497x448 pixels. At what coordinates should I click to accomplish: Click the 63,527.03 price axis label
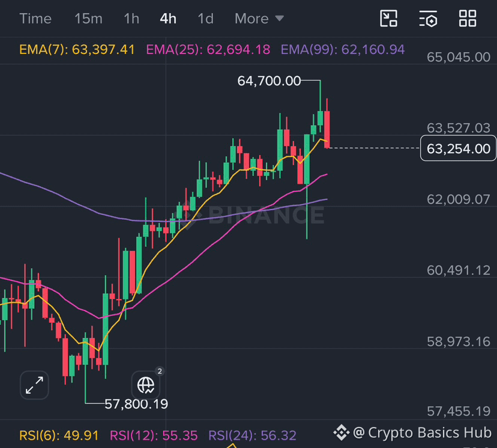pos(459,128)
